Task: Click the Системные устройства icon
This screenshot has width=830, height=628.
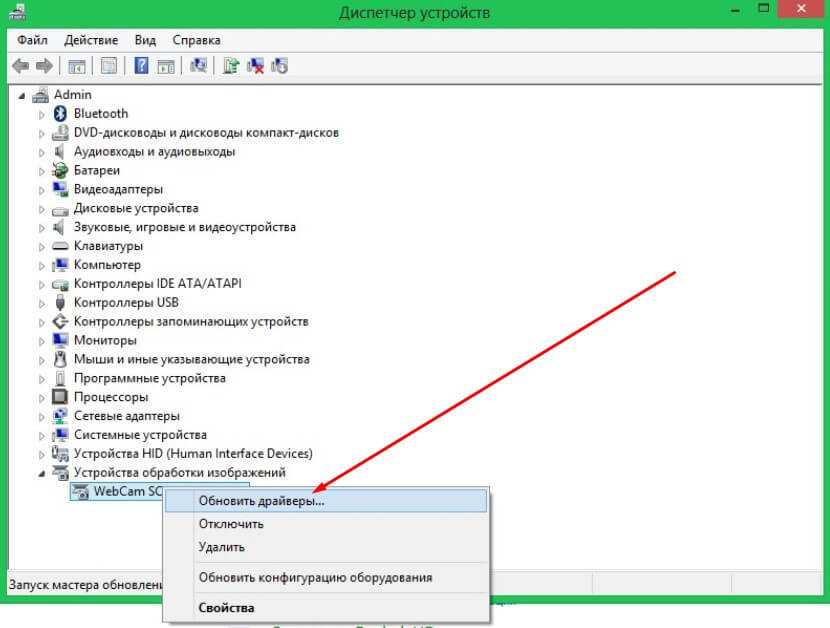Action: click(x=60, y=435)
